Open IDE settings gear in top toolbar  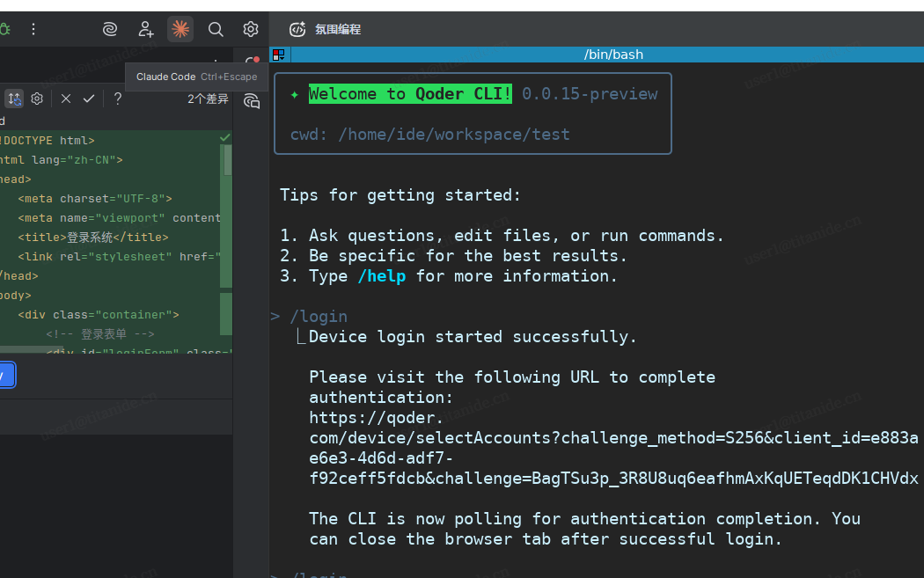tap(251, 29)
